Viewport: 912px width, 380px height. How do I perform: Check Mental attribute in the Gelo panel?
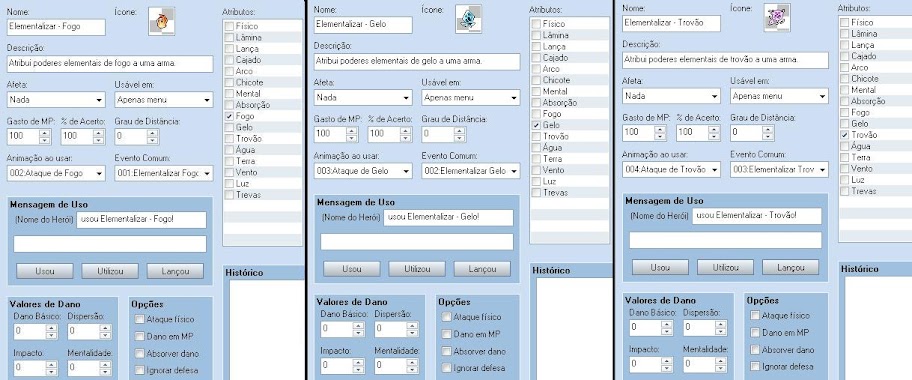pos(536,91)
